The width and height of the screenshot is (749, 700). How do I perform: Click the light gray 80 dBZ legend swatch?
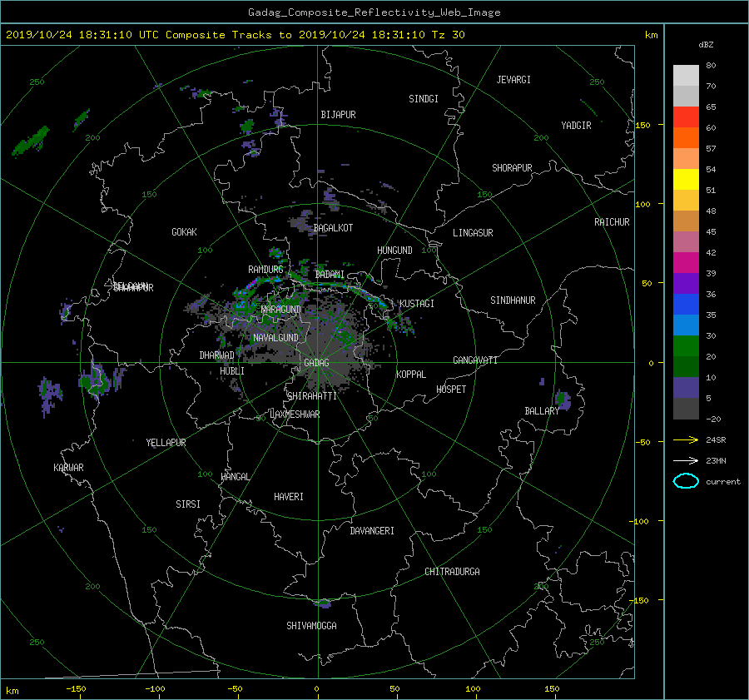(x=686, y=76)
